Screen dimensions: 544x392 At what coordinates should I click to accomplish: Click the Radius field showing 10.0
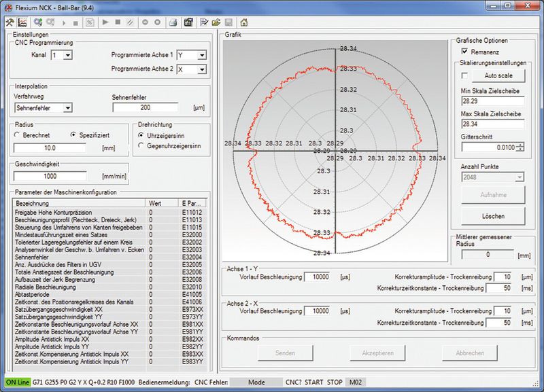[x=50, y=148]
